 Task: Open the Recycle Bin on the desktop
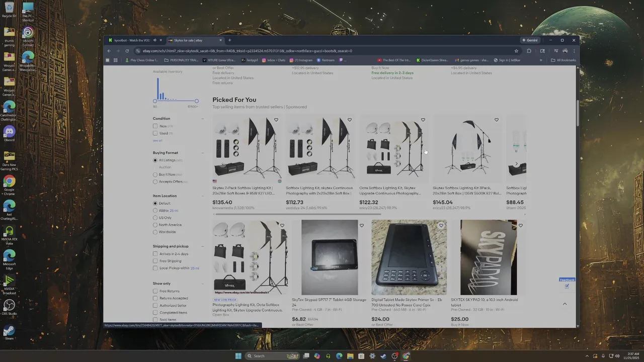pos(9,10)
